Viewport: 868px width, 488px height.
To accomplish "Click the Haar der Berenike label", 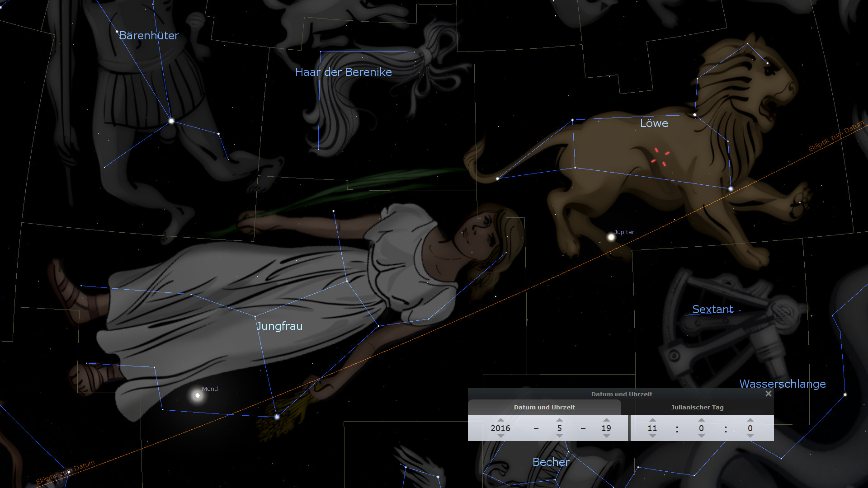I will click(x=344, y=72).
